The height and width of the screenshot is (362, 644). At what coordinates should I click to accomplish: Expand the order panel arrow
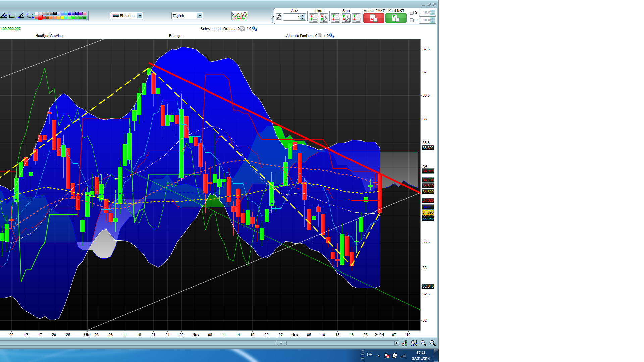(273, 16)
